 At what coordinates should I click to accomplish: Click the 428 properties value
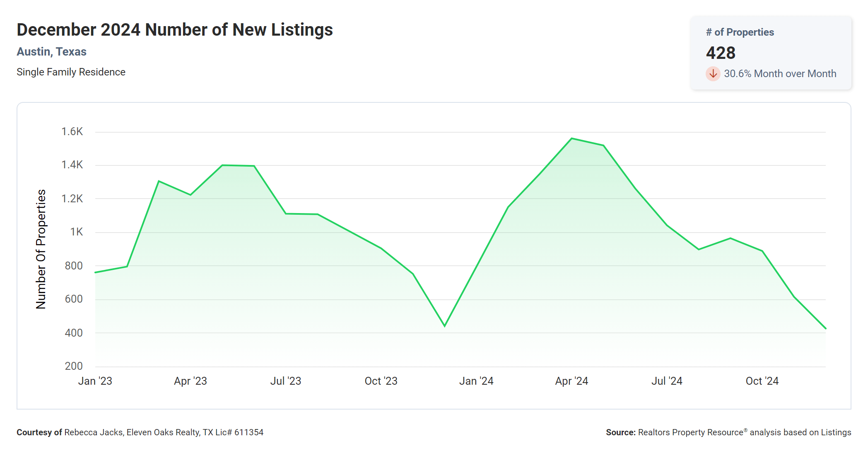tap(721, 53)
